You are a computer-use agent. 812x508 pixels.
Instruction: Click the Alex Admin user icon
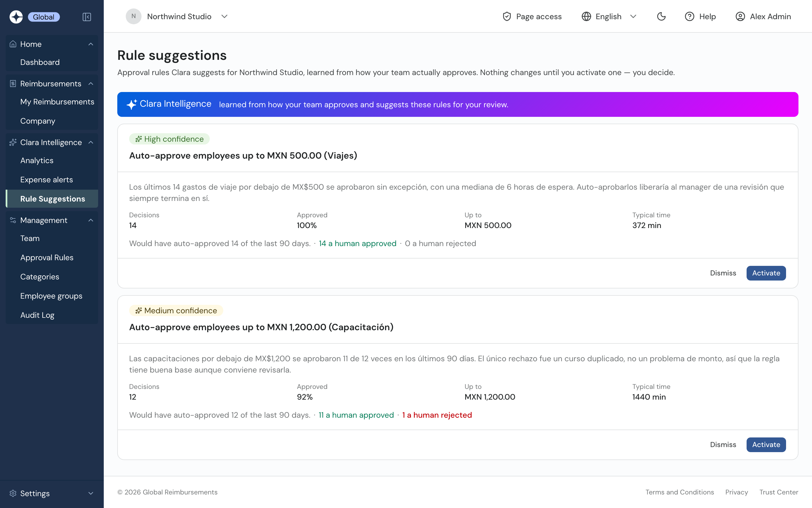740,16
